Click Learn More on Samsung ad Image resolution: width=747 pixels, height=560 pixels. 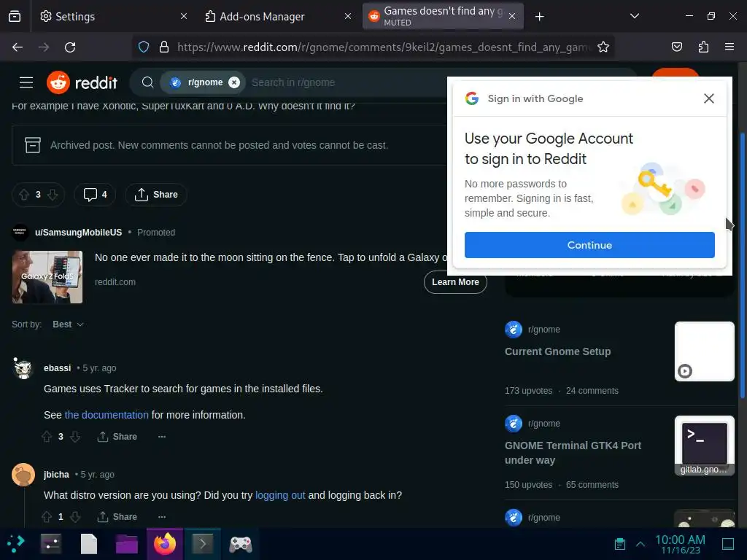(x=455, y=282)
